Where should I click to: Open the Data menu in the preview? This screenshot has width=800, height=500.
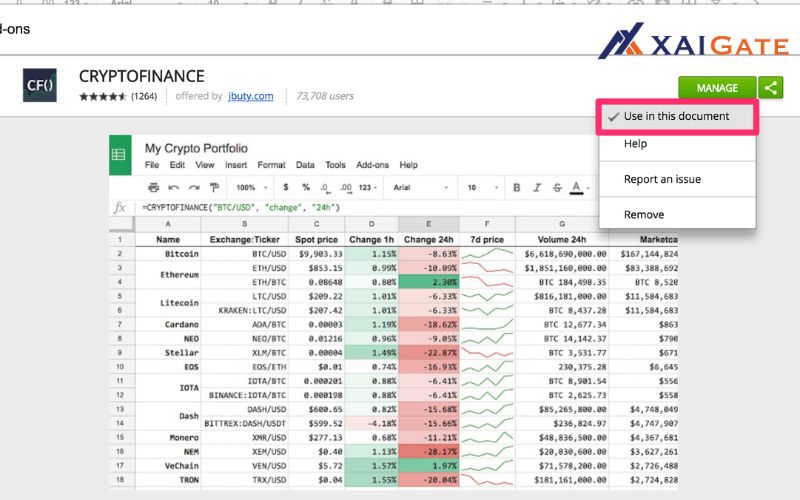(x=305, y=165)
